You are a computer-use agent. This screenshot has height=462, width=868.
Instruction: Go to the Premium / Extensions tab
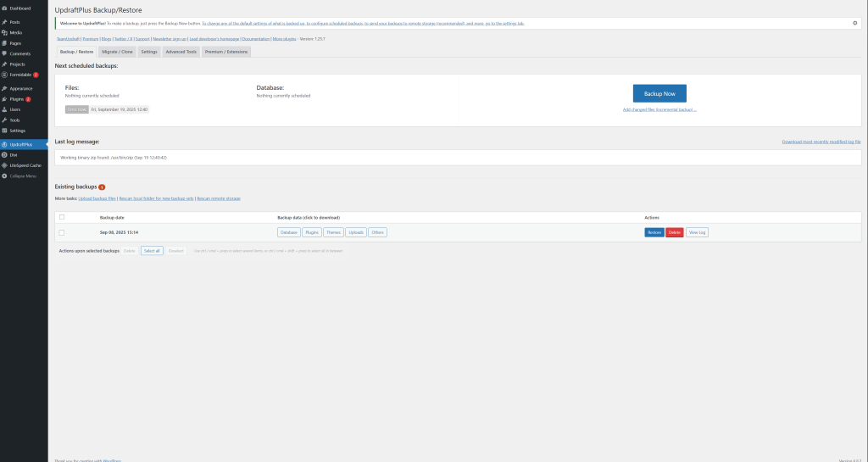[226, 52]
